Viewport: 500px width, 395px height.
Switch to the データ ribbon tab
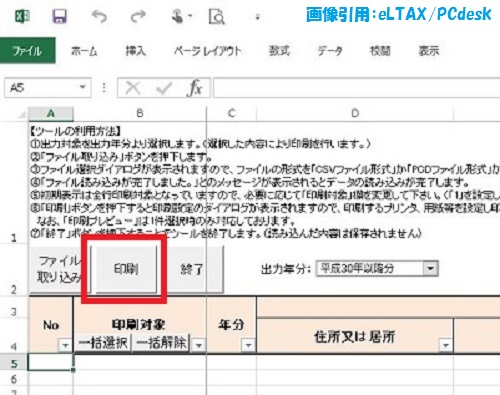pyautogui.click(x=330, y=51)
